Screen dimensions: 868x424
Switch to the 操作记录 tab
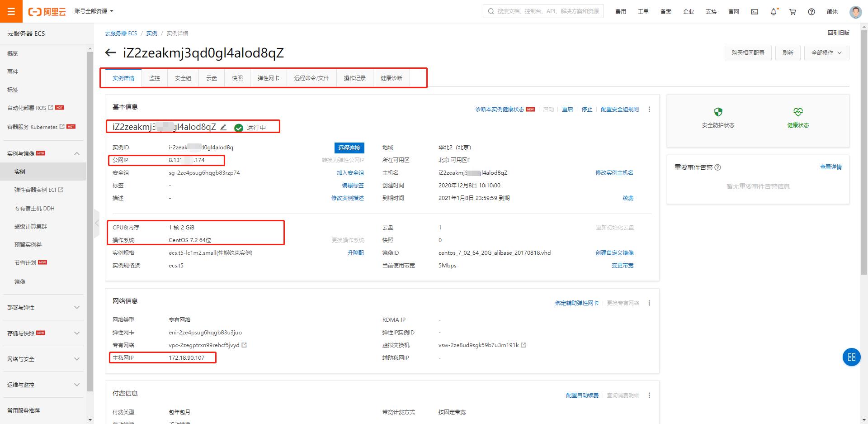(x=355, y=78)
